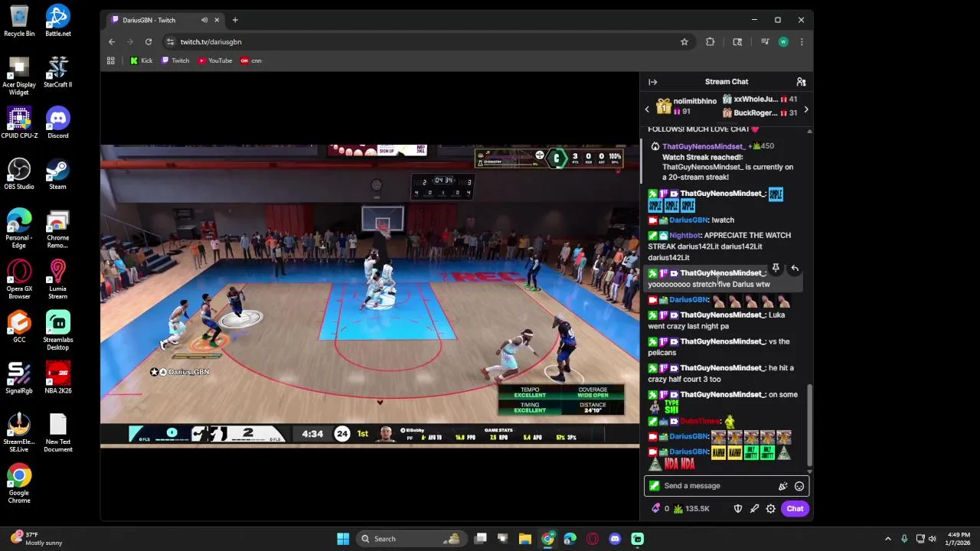Image resolution: width=980 pixels, height=551 pixels.
Task: Click DariusGBN username on !watch message
Action: tap(688, 220)
